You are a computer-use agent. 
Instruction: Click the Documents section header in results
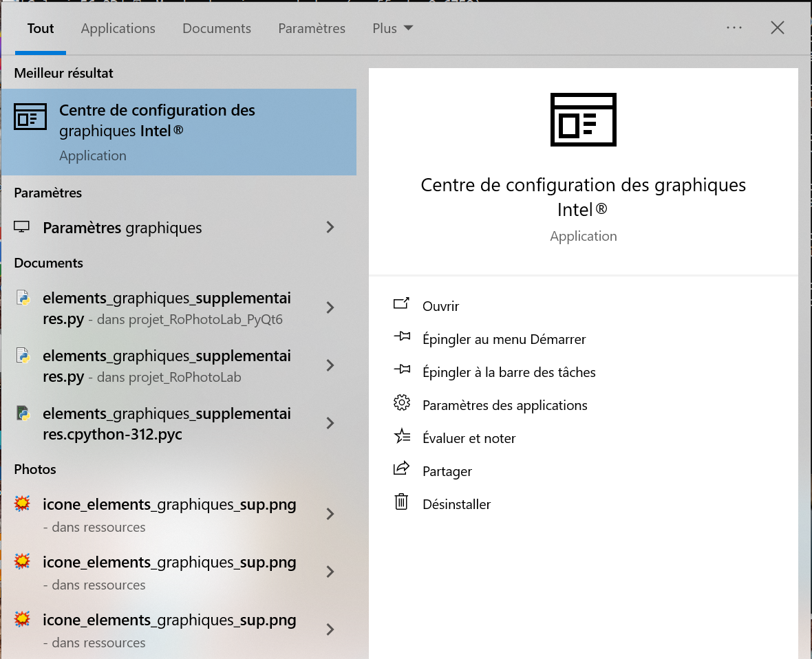click(x=48, y=263)
